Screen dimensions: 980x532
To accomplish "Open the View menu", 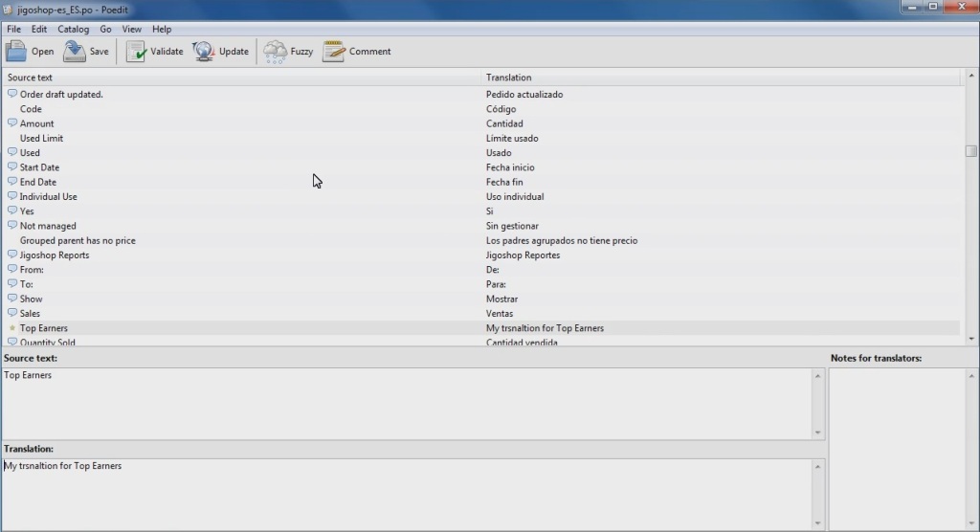I will 131,30.
